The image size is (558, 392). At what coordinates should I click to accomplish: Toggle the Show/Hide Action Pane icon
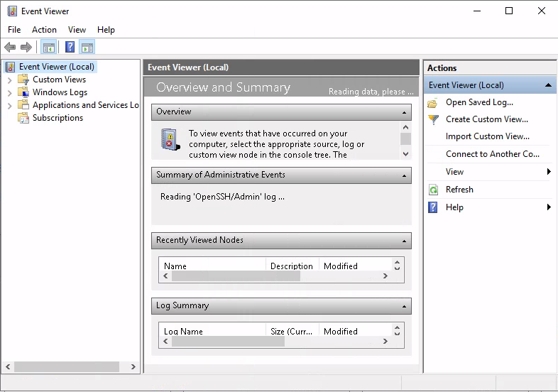pyautogui.click(x=87, y=48)
